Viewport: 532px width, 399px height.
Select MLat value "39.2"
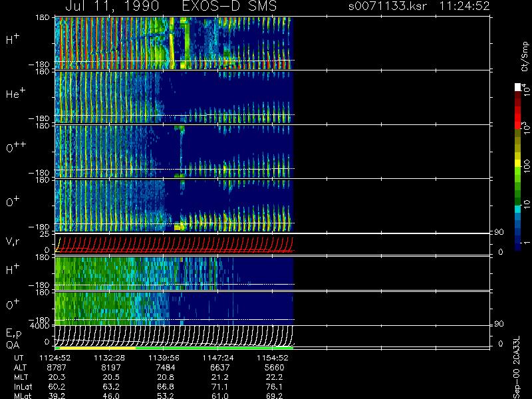coord(57,396)
